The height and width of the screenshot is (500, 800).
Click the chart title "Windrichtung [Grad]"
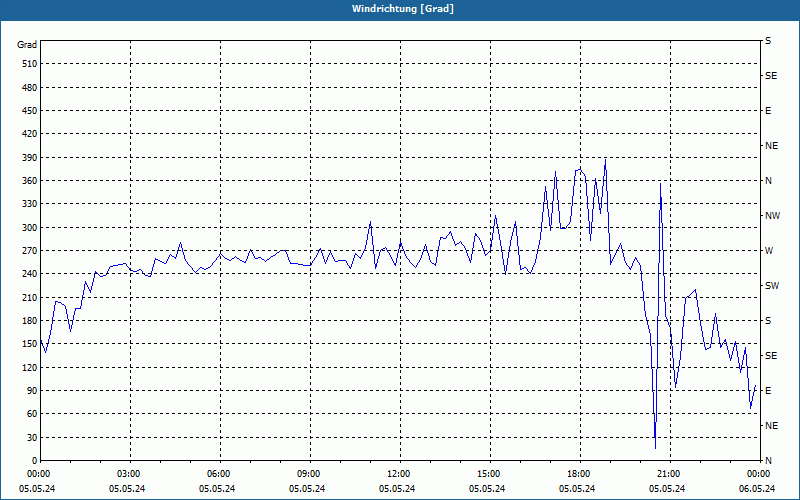(403, 9)
